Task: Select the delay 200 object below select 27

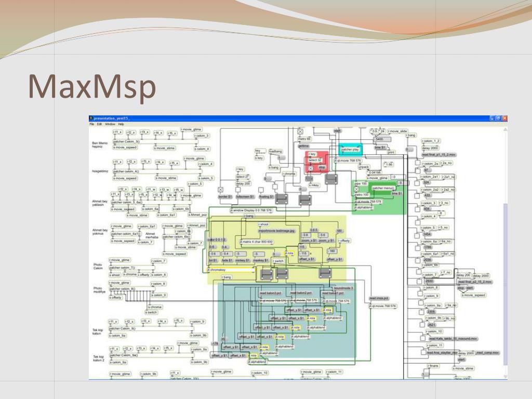Action: (243, 183)
